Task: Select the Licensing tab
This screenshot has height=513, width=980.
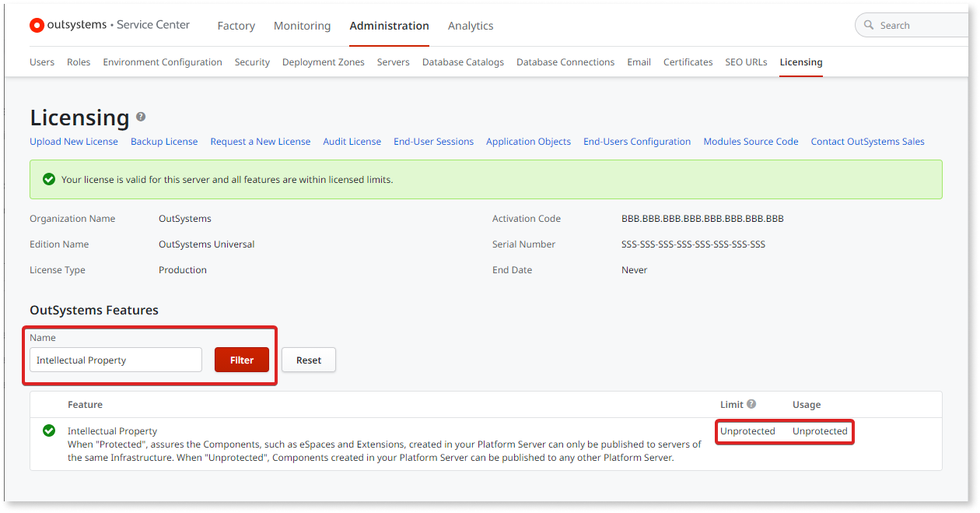Action: (x=801, y=62)
